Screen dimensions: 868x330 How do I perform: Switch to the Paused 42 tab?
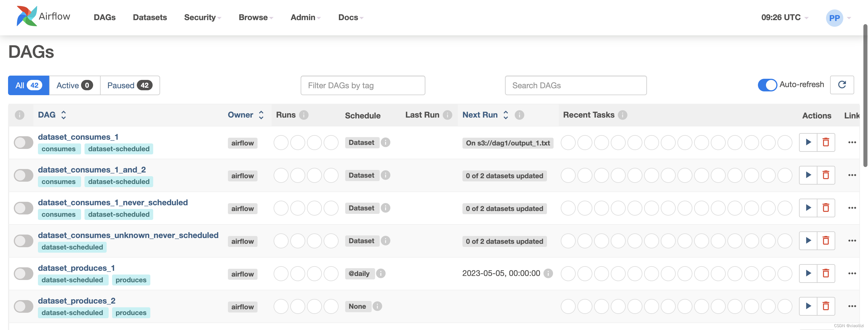[130, 85]
